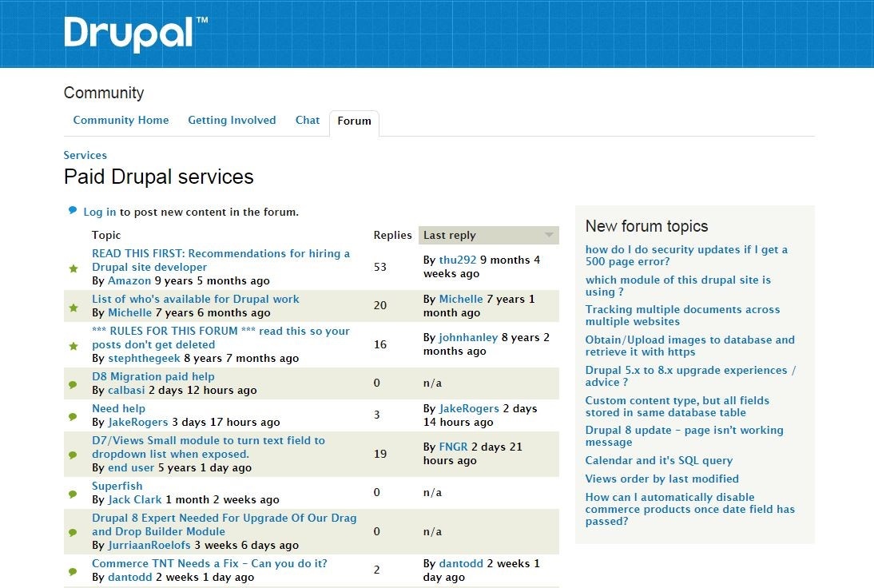Click the reply count 53
The image size is (874, 588).
click(380, 267)
